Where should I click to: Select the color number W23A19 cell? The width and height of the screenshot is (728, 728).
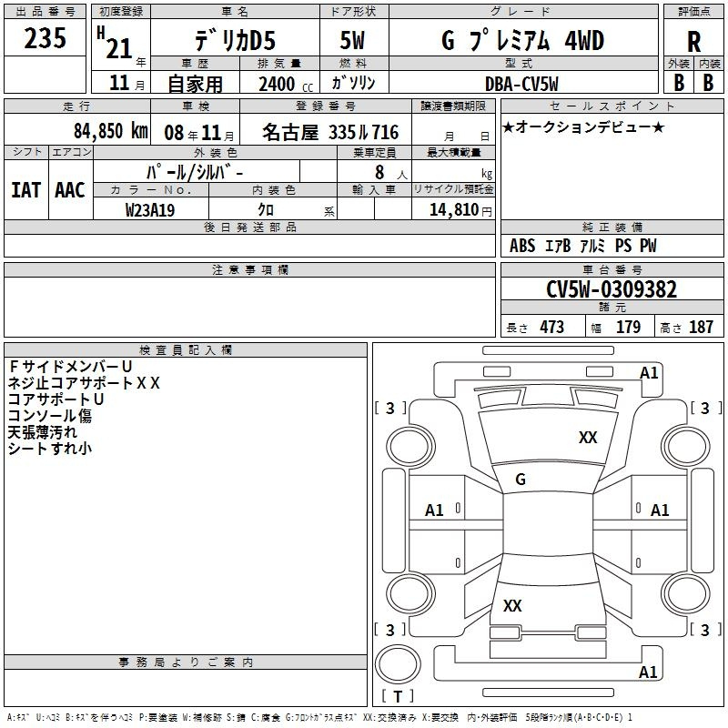click(x=151, y=210)
